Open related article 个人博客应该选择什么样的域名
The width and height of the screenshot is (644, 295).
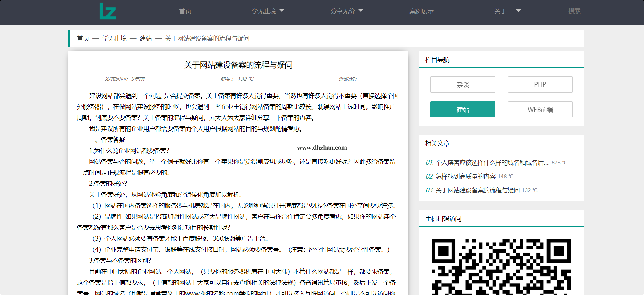pyautogui.click(x=492, y=163)
